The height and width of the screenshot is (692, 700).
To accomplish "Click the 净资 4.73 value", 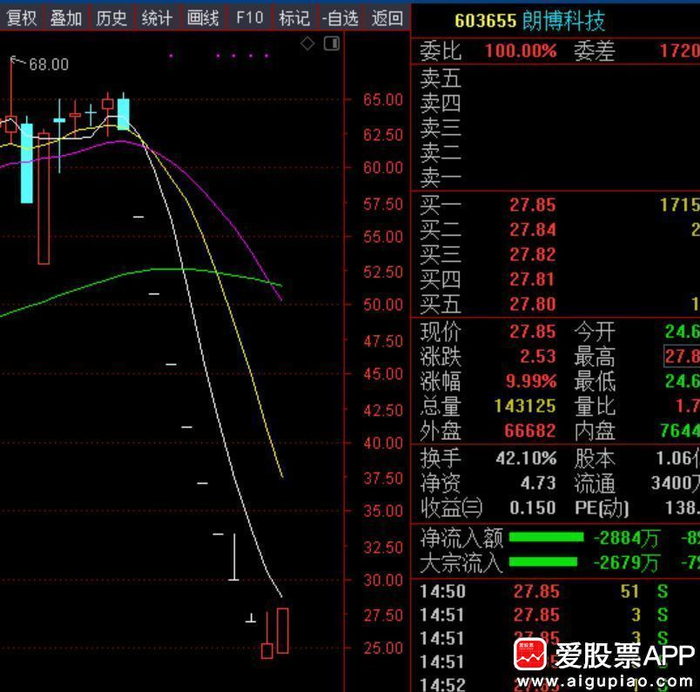I will 538,483.
